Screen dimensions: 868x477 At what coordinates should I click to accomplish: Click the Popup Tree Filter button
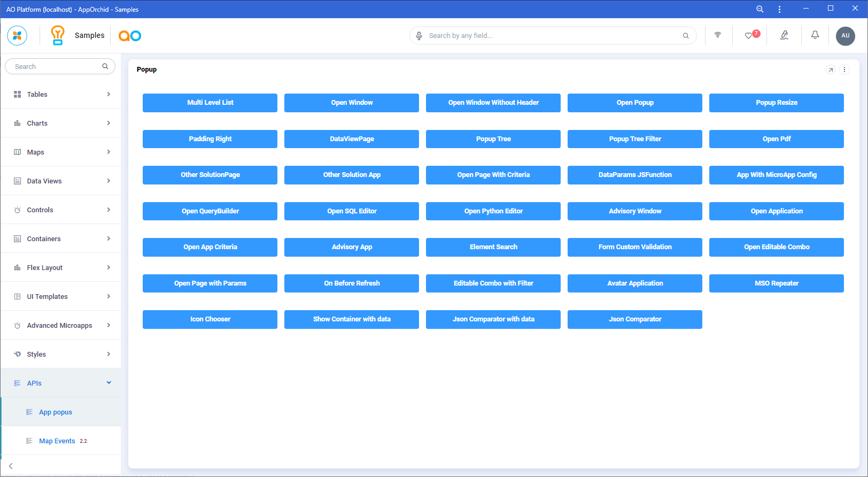635,139
